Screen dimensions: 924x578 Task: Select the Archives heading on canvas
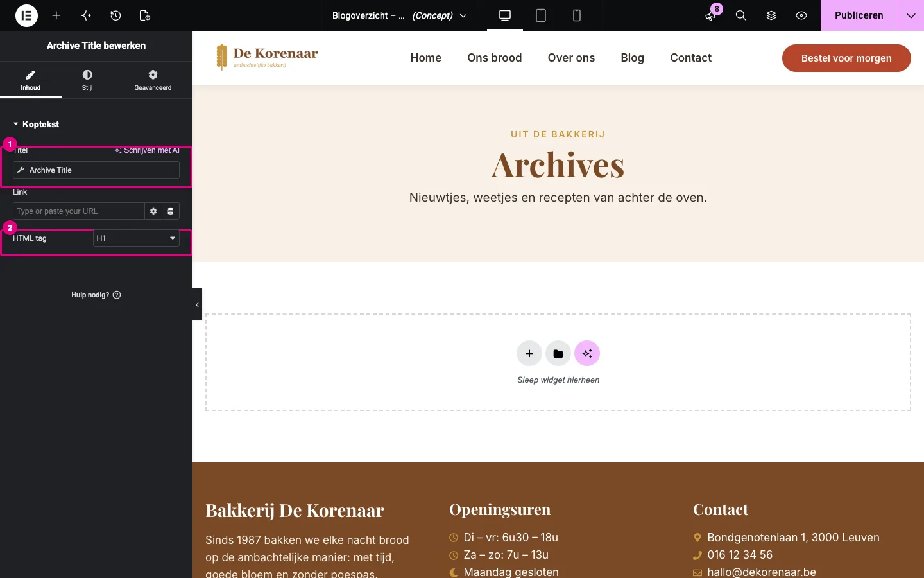(x=558, y=165)
